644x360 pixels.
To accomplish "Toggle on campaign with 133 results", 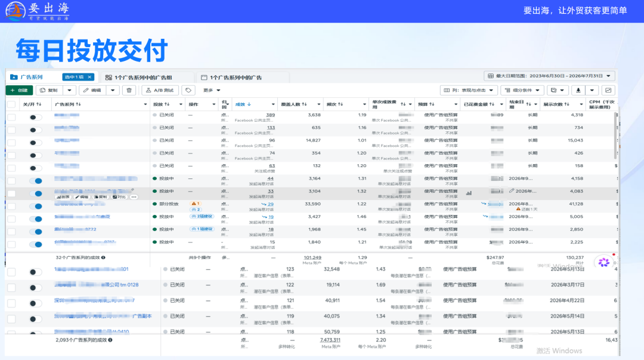I will (36, 130).
